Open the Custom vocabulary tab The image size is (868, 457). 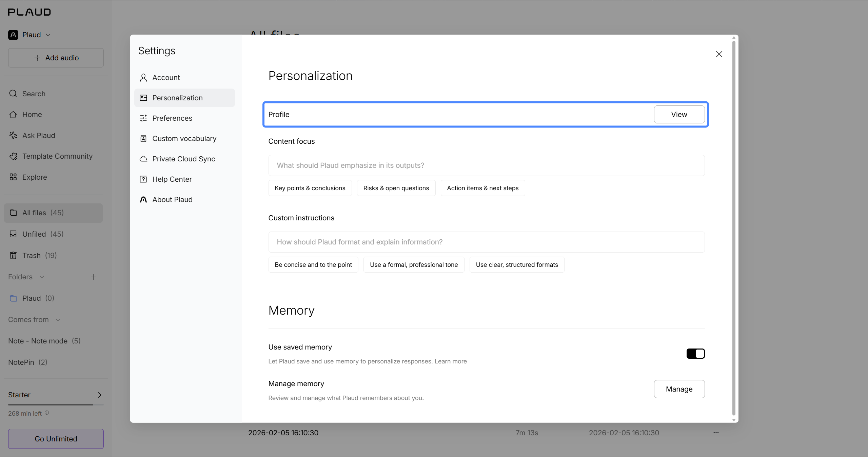(184, 139)
